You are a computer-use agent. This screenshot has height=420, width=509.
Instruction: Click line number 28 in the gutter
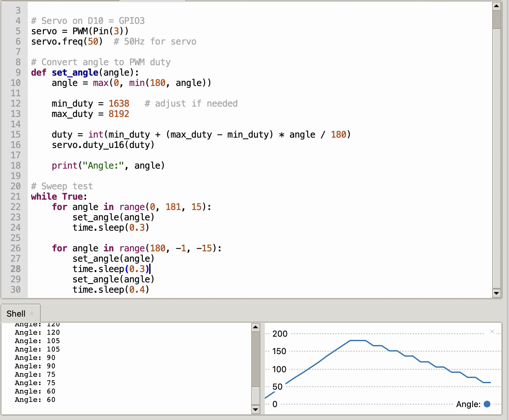pyautogui.click(x=16, y=269)
